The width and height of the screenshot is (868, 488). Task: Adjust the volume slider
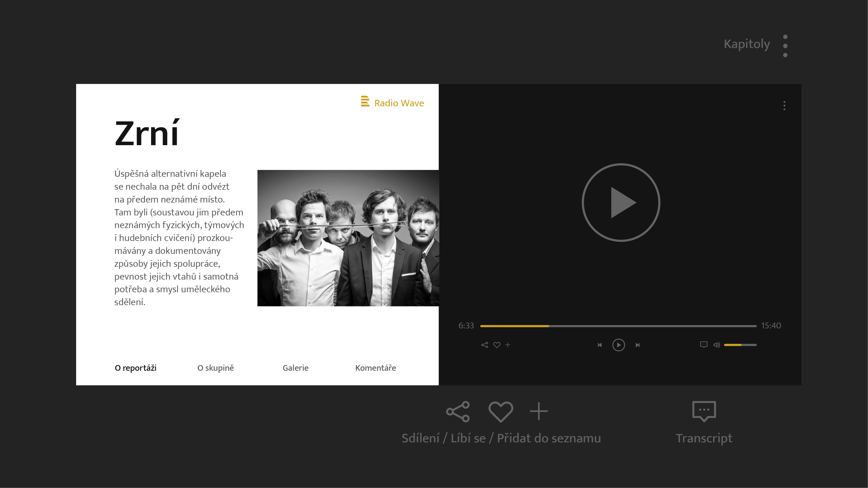[740, 345]
